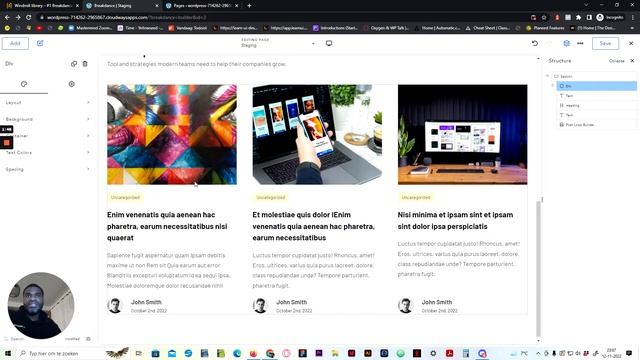Go back in the browser
Image resolution: width=640 pixels, height=360 pixels.
7,18
